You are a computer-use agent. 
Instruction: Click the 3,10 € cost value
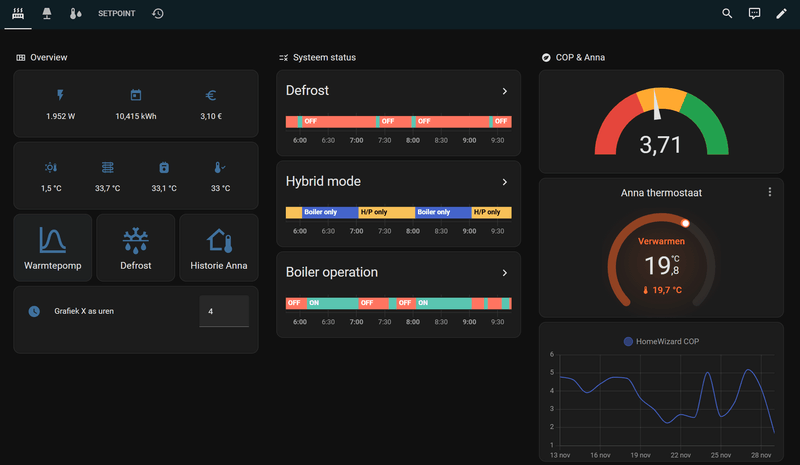(211, 116)
